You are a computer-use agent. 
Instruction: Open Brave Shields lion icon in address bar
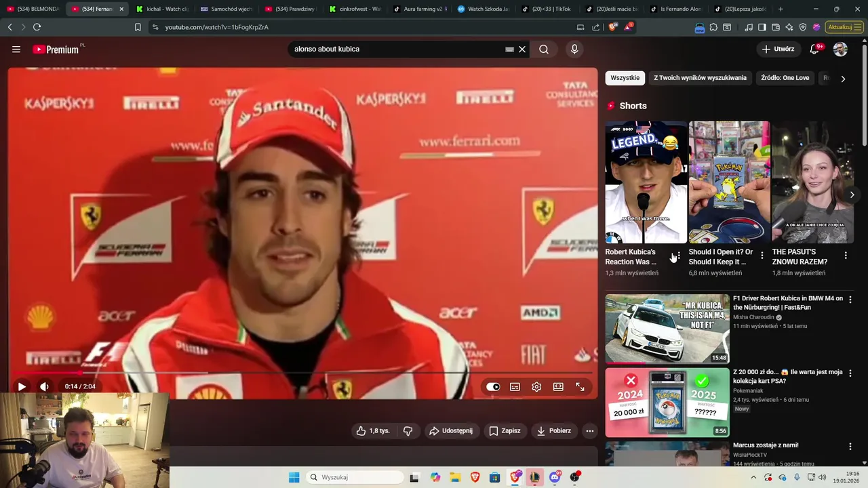[613, 27]
